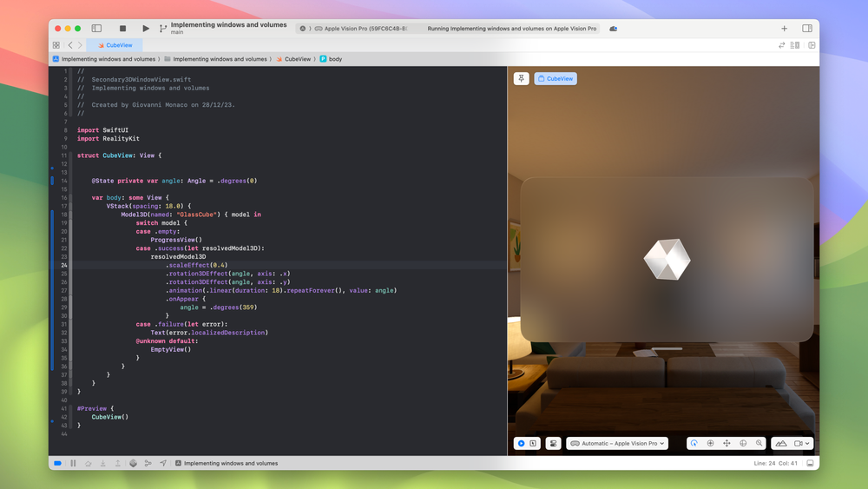Click the add (+) button in toolbar
Viewport: 868px width, 489px height.
pos(784,29)
